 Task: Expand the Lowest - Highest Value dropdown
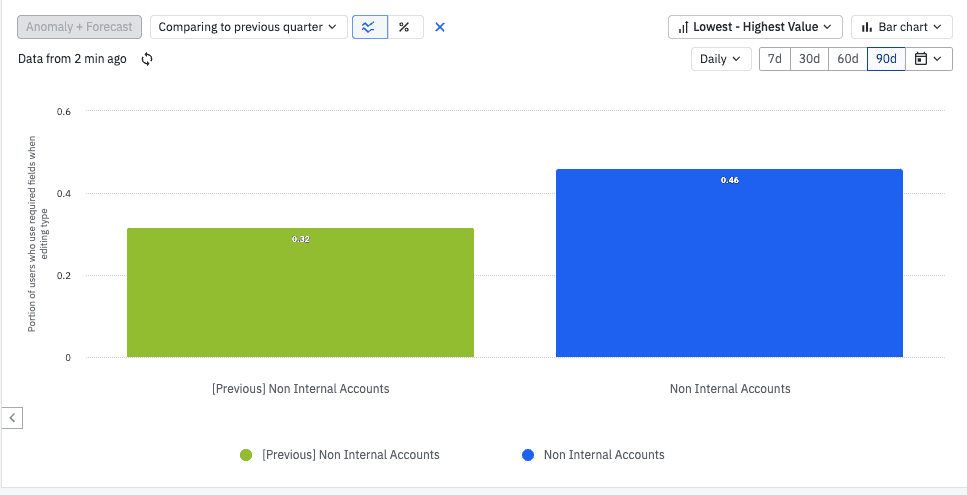tap(755, 27)
